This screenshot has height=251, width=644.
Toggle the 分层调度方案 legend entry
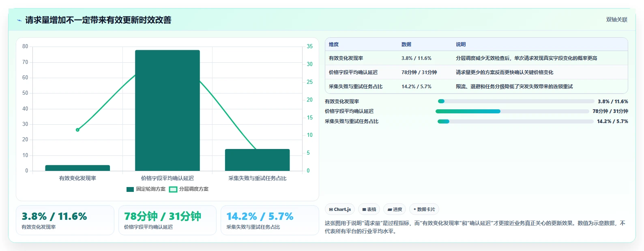tap(189, 189)
